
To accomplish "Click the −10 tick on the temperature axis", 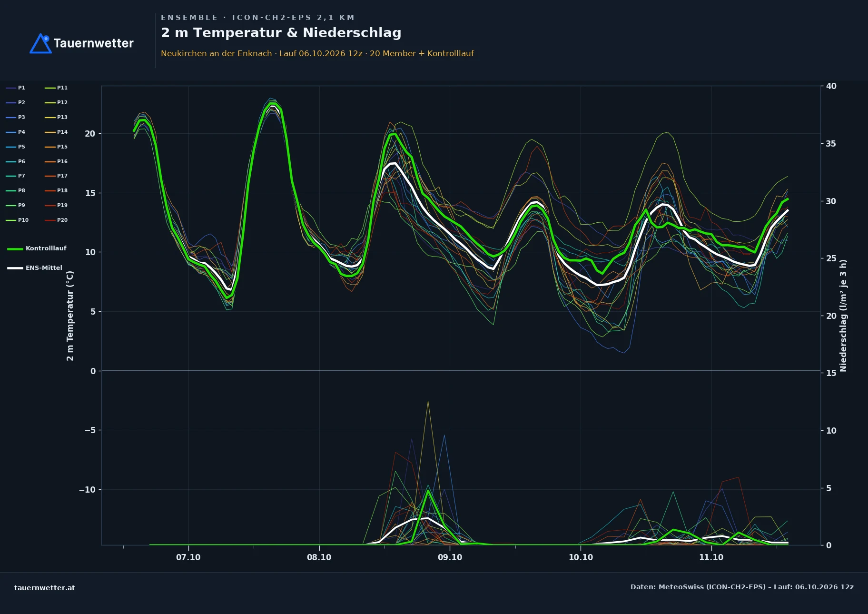I will coord(88,490).
